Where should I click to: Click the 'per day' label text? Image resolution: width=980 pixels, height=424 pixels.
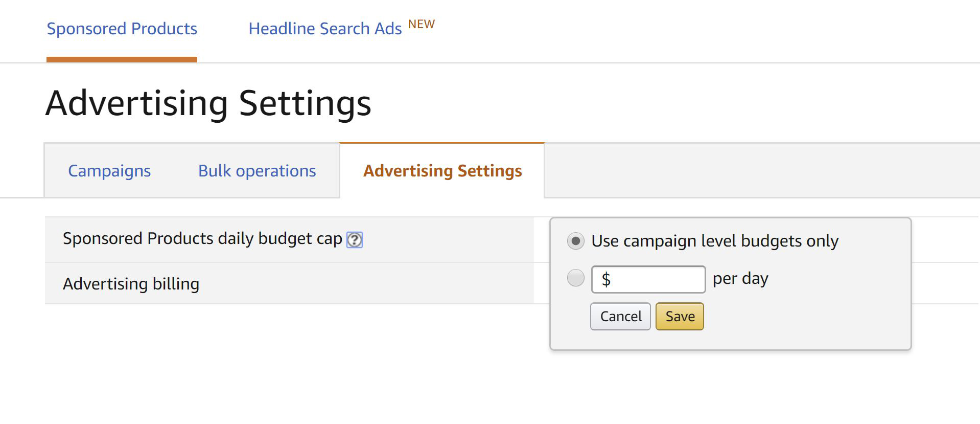(740, 279)
